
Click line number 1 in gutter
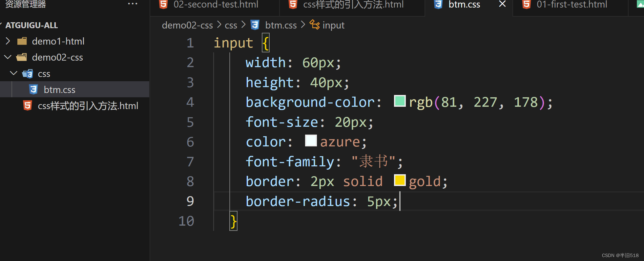click(190, 43)
